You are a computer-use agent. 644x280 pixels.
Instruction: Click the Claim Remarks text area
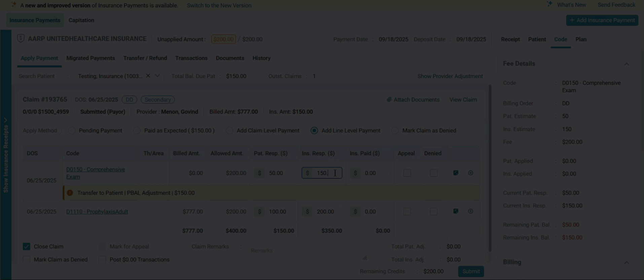[x=308, y=252]
